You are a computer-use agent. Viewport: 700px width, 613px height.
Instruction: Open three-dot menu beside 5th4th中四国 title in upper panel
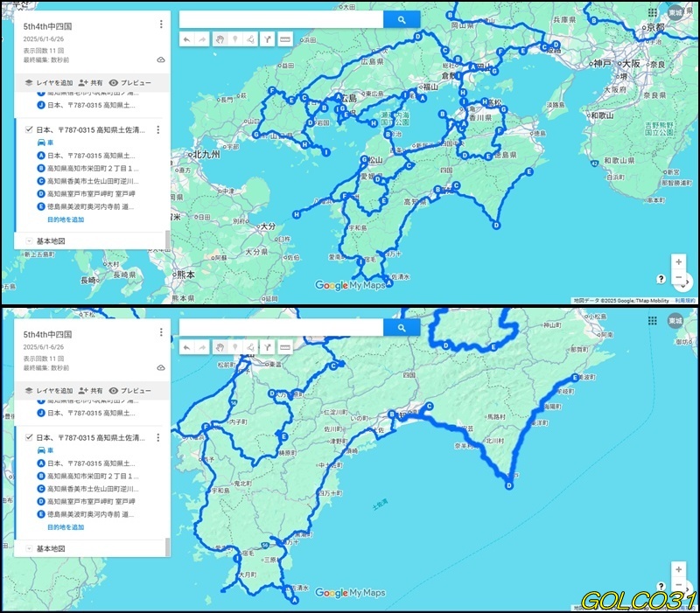click(161, 24)
